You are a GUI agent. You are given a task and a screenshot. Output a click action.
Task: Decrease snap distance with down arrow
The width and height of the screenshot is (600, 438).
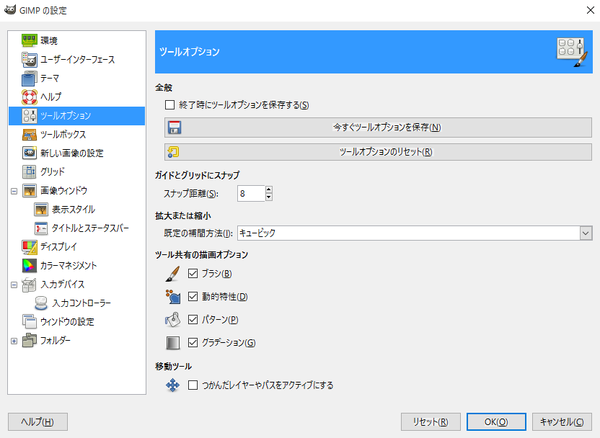(x=269, y=197)
